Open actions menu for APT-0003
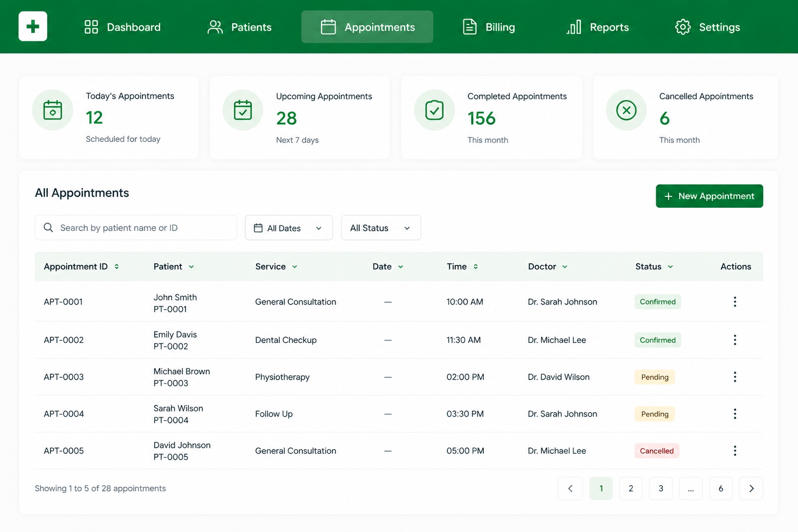This screenshot has width=798, height=532. click(x=735, y=377)
